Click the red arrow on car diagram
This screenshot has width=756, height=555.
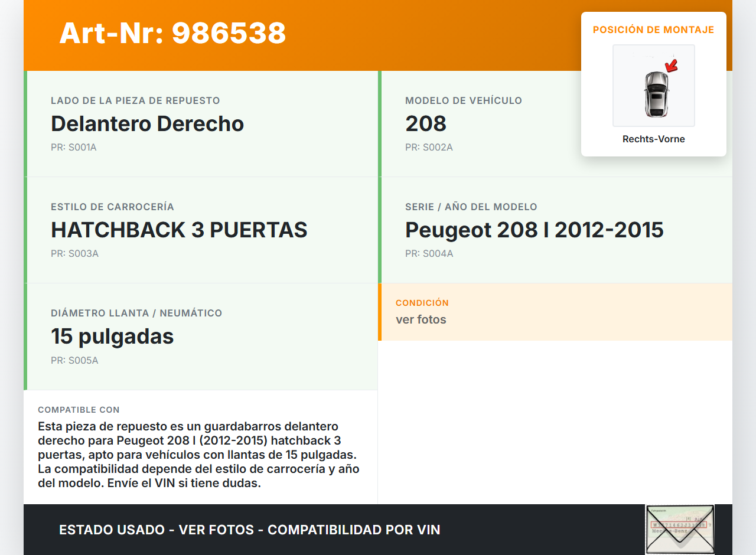pos(670,65)
